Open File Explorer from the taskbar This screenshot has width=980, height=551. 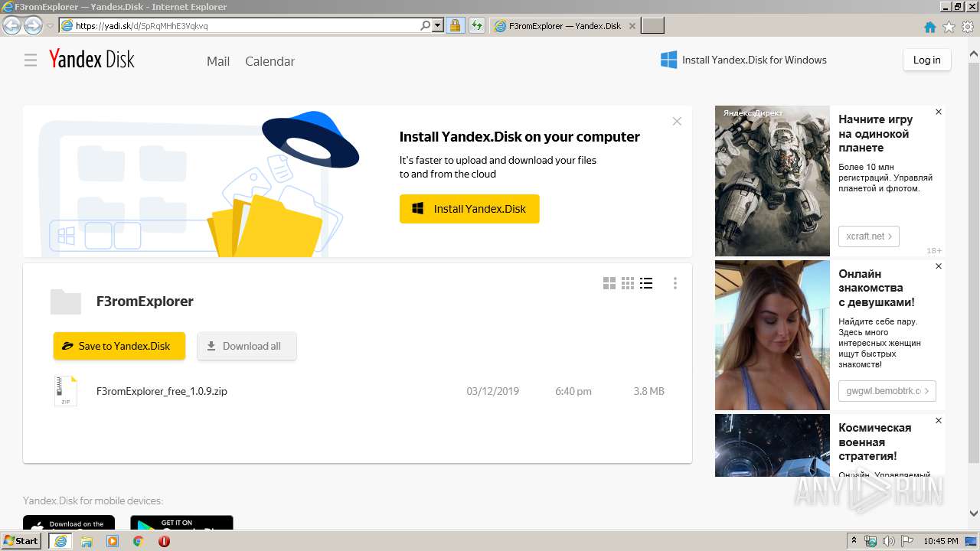pyautogui.click(x=87, y=541)
